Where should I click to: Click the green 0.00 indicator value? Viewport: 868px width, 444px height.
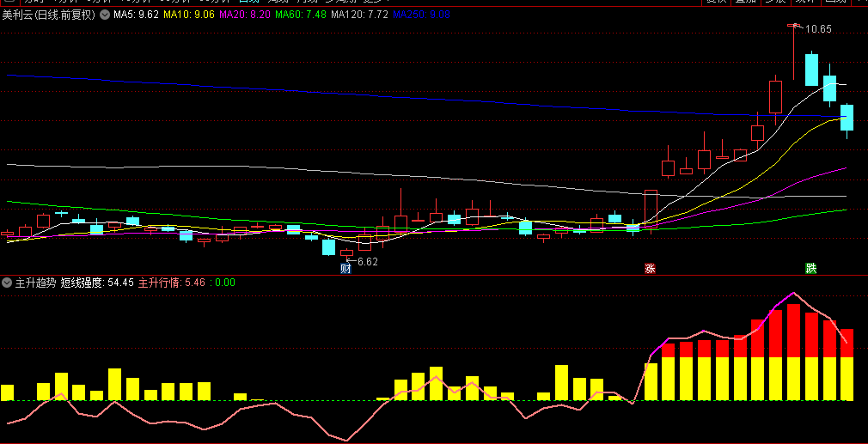coord(225,283)
